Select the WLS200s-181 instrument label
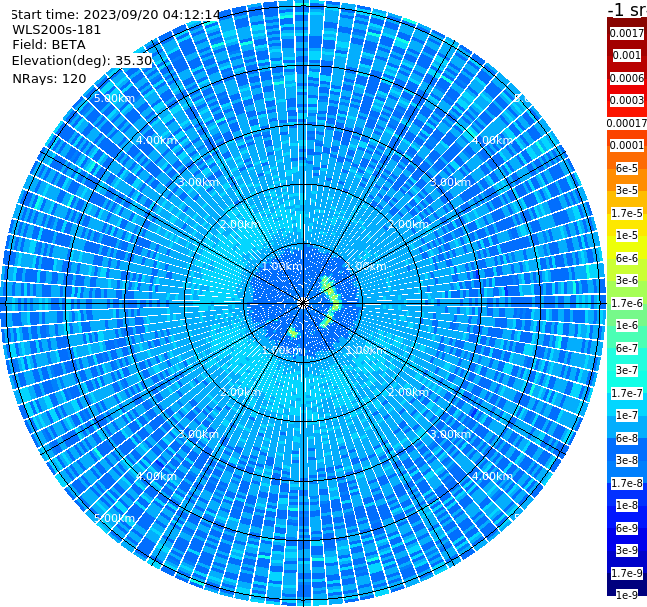 pos(57,30)
